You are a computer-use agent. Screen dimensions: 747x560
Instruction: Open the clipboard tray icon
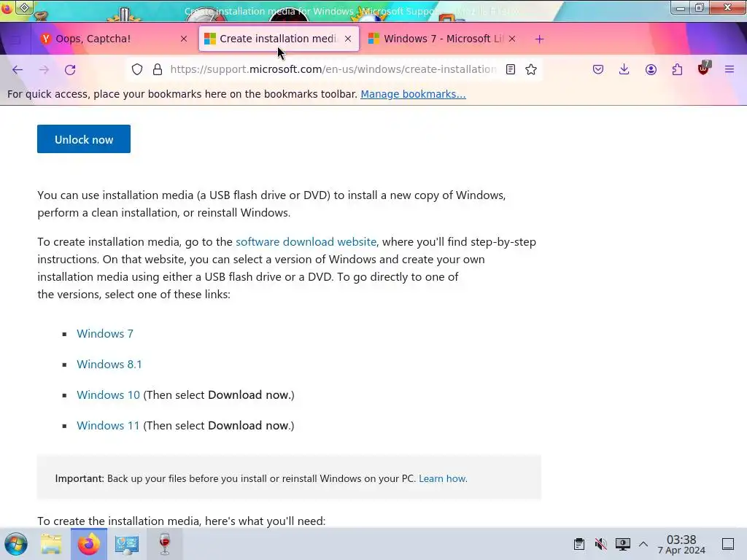pyautogui.click(x=578, y=544)
